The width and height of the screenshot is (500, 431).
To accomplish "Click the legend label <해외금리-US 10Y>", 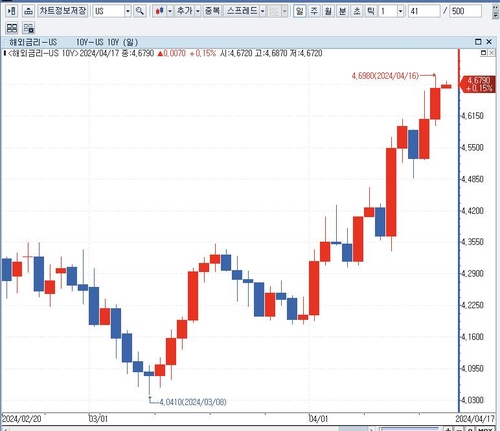I will pyautogui.click(x=43, y=53).
